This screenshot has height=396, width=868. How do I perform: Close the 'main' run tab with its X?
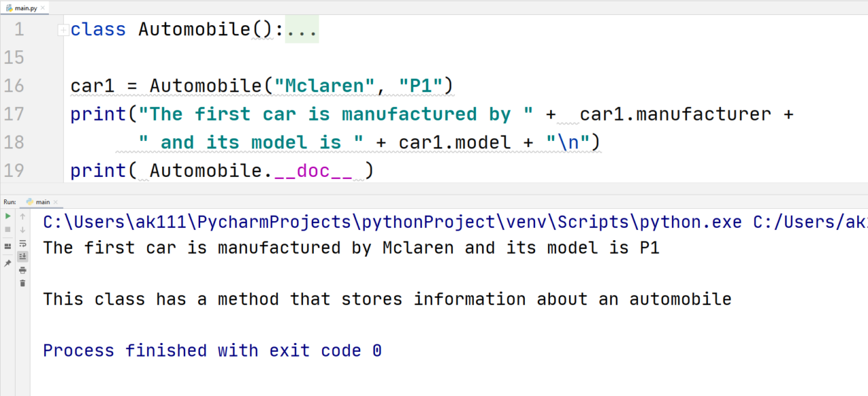tap(56, 201)
